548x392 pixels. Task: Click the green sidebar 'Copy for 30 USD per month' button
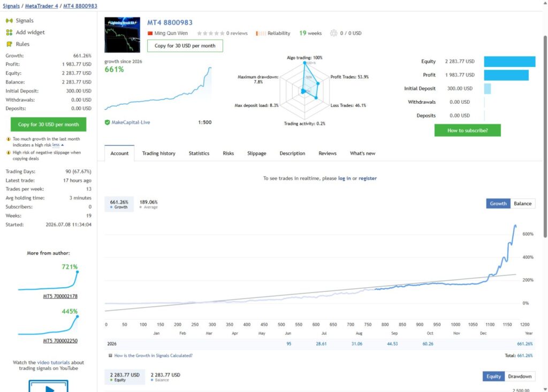tap(48, 125)
